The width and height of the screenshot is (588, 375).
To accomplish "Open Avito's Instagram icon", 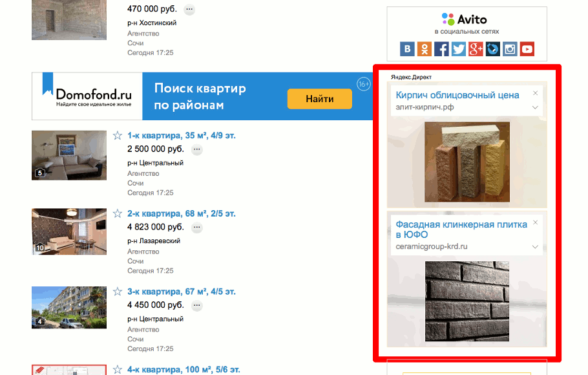I will [510, 48].
